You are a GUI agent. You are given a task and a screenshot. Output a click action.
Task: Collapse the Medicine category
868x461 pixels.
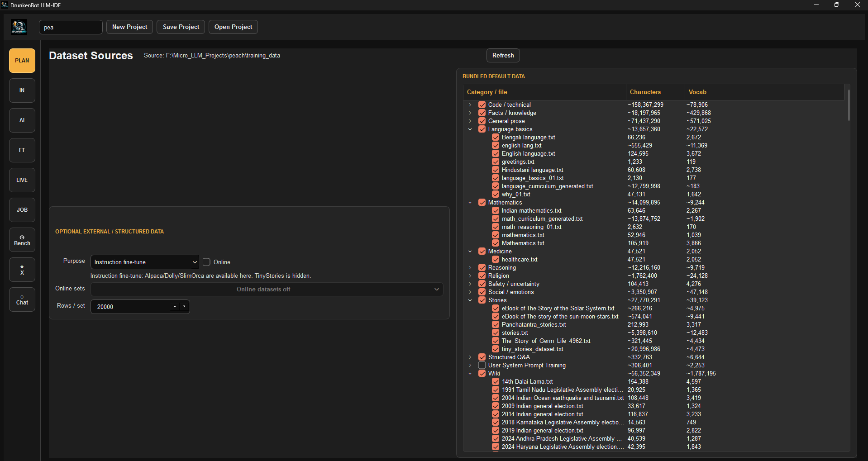[470, 251]
